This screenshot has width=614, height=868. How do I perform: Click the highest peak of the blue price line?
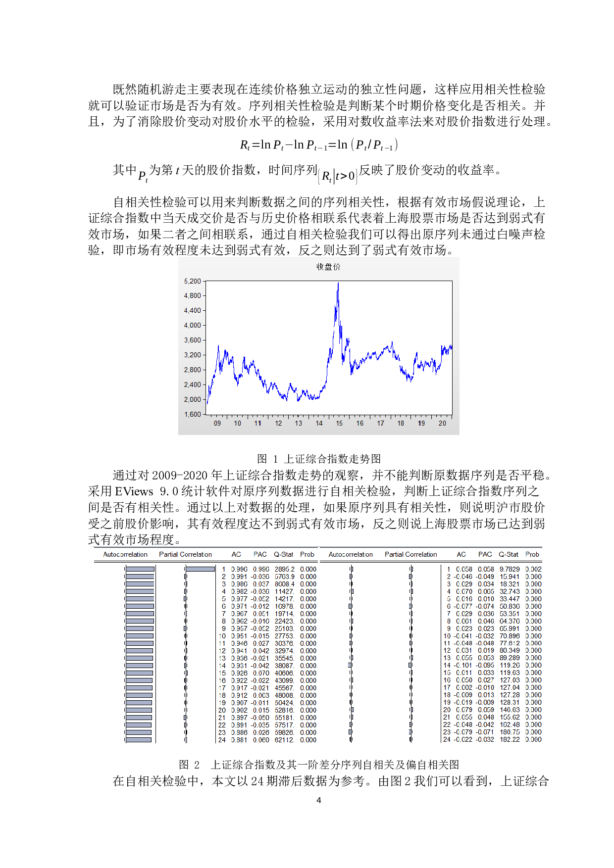338,284
